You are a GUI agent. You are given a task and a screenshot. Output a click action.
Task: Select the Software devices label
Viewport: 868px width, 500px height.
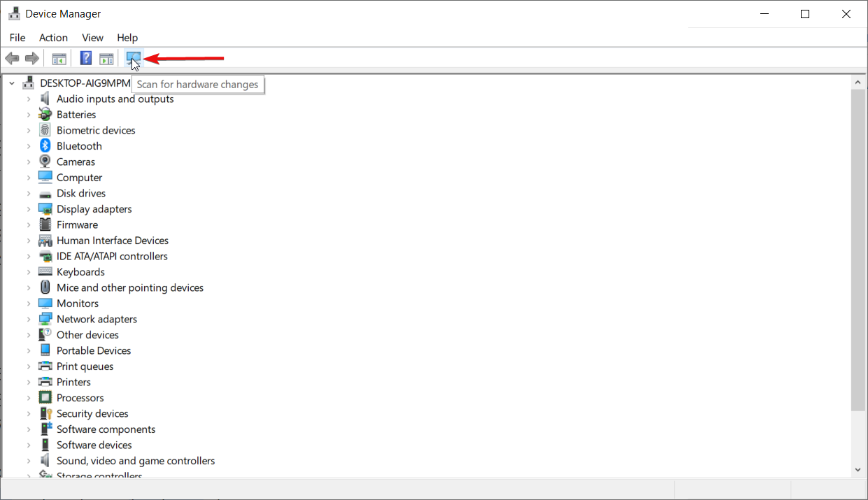94,445
